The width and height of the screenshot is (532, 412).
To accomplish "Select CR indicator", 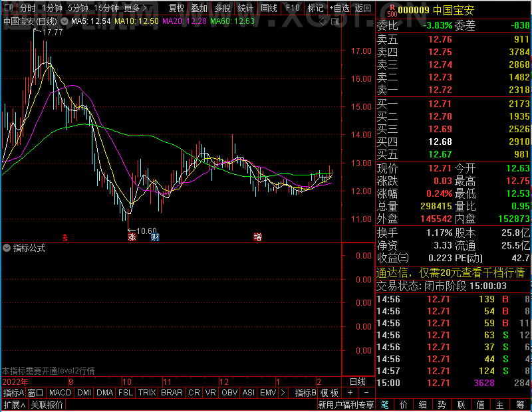I will (194, 393).
